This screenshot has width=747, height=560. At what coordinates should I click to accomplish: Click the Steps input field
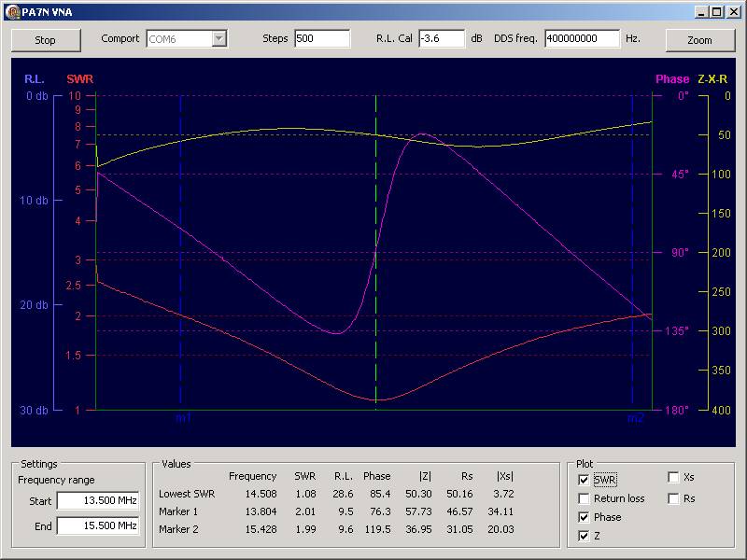pyautogui.click(x=321, y=38)
